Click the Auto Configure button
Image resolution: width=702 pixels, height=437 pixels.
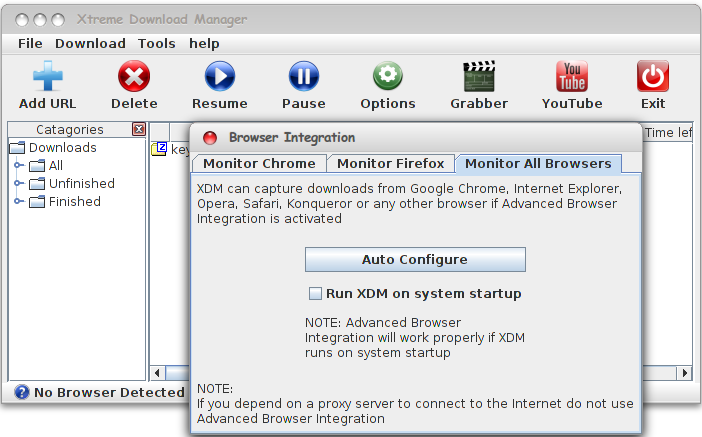415,260
